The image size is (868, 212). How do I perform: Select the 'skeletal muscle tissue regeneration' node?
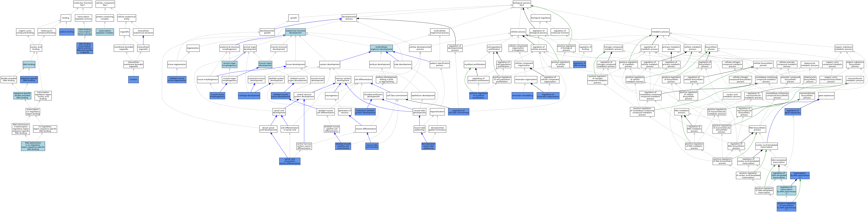point(177,80)
